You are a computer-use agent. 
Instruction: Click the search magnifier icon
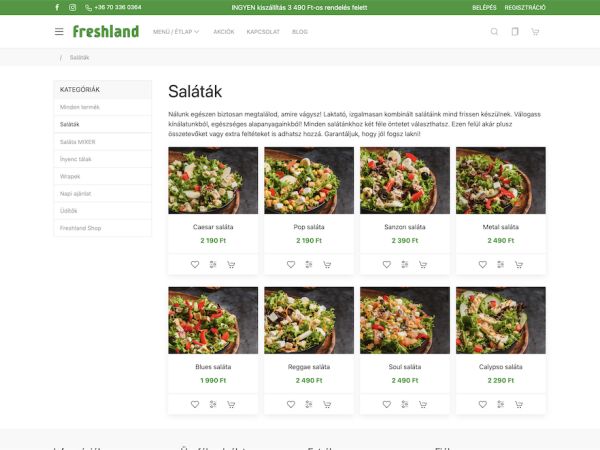[x=494, y=32]
